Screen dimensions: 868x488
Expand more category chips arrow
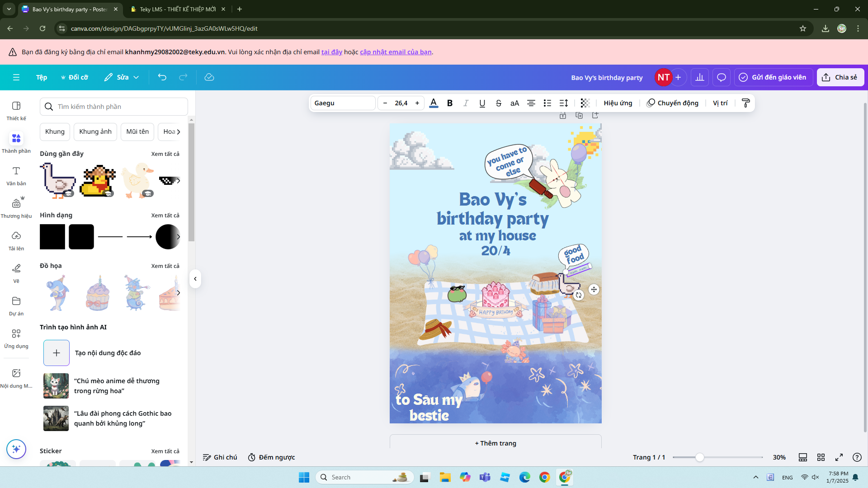(179, 132)
